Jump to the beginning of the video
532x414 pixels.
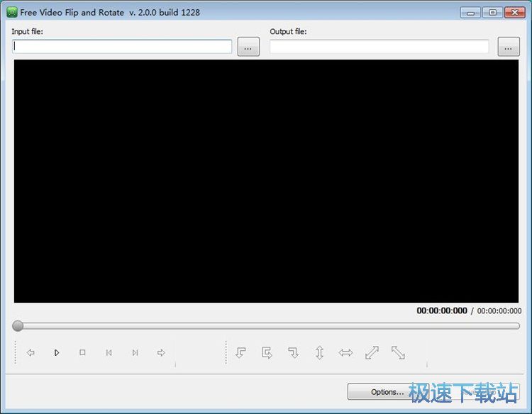point(109,352)
